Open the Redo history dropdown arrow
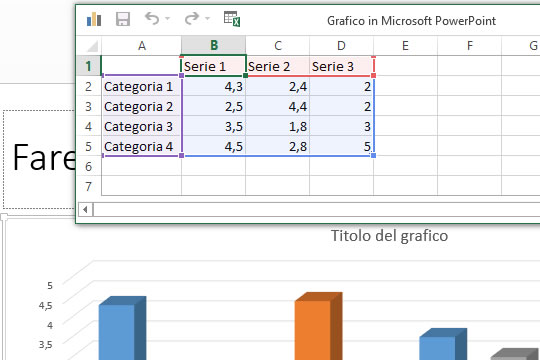 pos(208,18)
